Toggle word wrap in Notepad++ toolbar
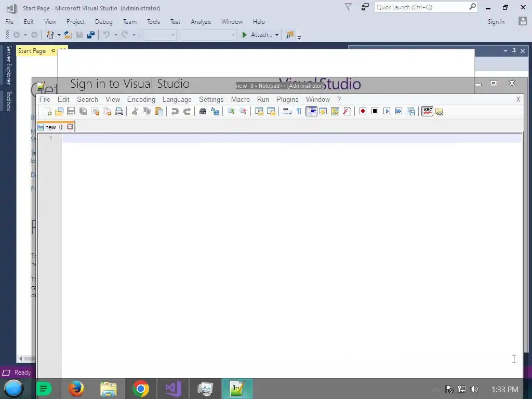The width and height of the screenshot is (532, 399). point(287,111)
